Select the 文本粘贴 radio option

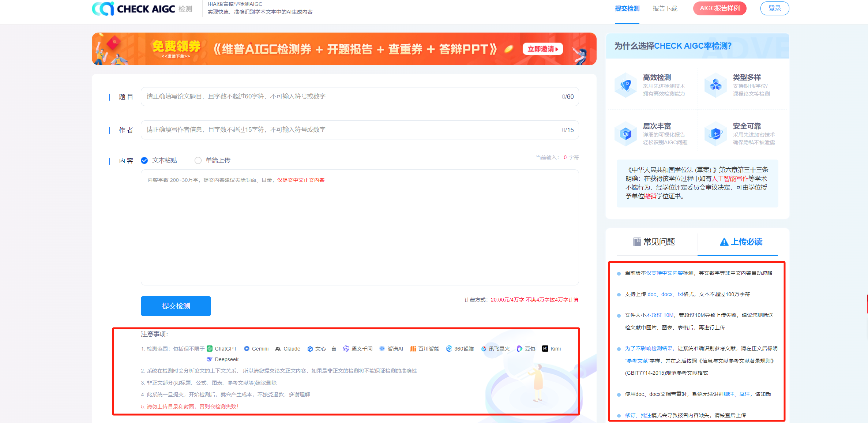pos(144,161)
